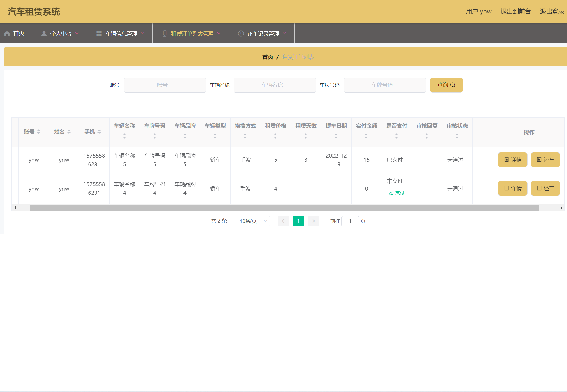Click the home icon in the navigation bar

pyautogui.click(x=7, y=34)
